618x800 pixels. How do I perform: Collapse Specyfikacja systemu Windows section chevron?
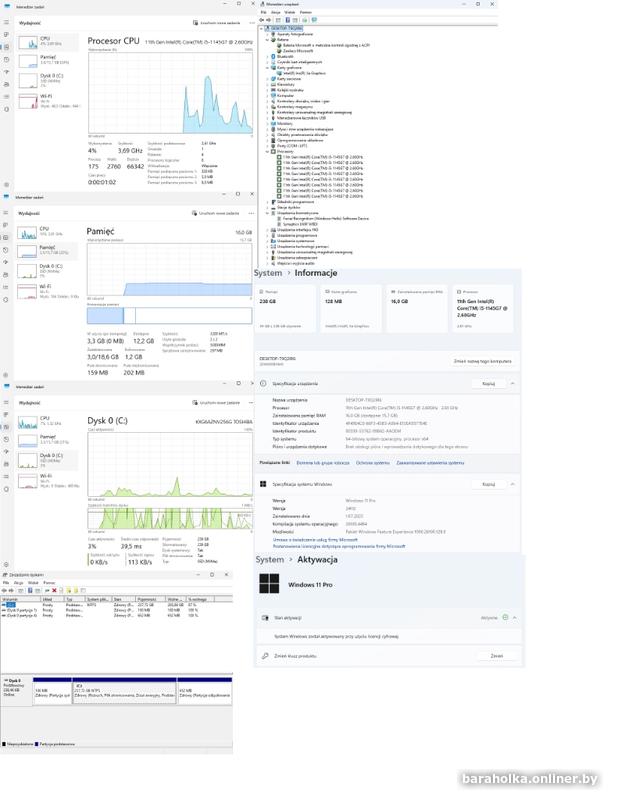tap(512, 484)
